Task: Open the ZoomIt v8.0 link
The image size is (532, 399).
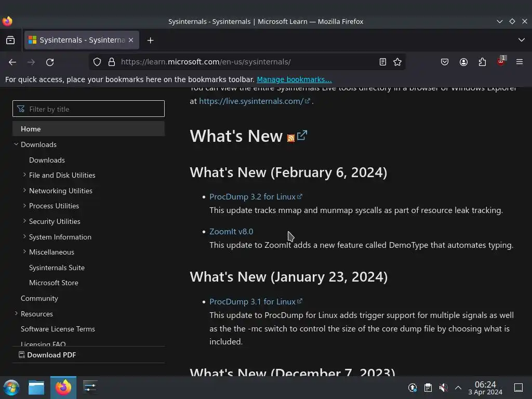Action: click(x=231, y=231)
